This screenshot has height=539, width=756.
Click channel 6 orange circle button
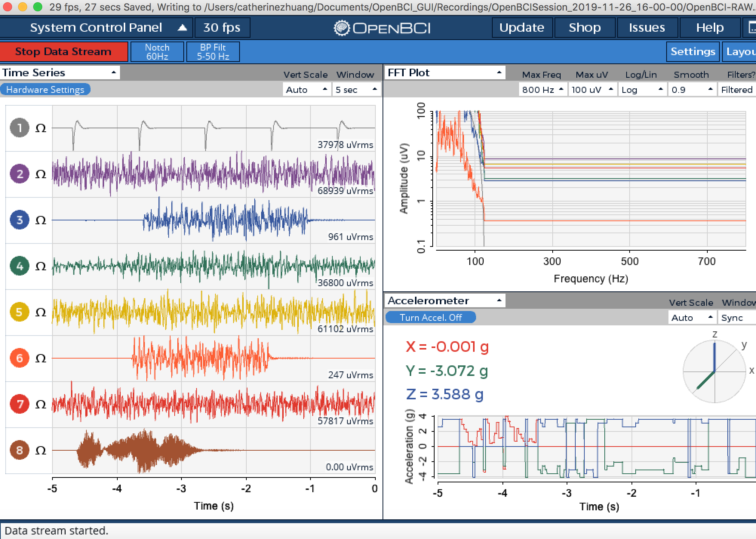tap(19, 358)
